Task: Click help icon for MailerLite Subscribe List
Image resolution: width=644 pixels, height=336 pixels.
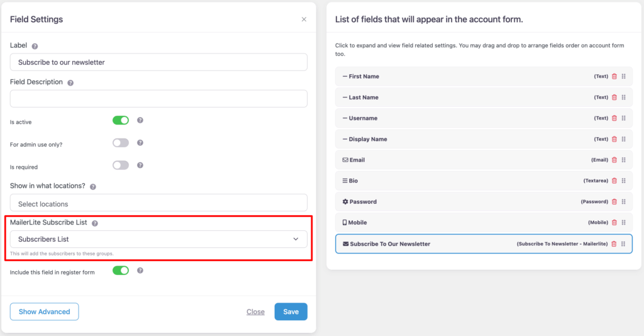Action: [x=95, y=223]
